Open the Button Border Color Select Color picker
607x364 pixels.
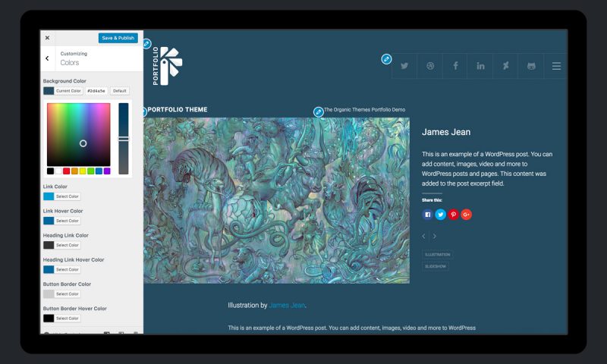point(62,294)
